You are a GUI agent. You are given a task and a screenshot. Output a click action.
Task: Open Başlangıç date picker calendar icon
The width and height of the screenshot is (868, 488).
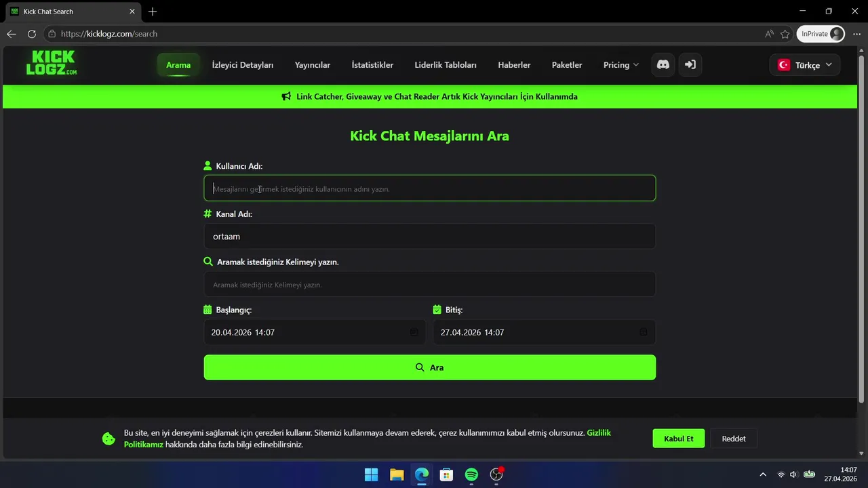(414, 332)
